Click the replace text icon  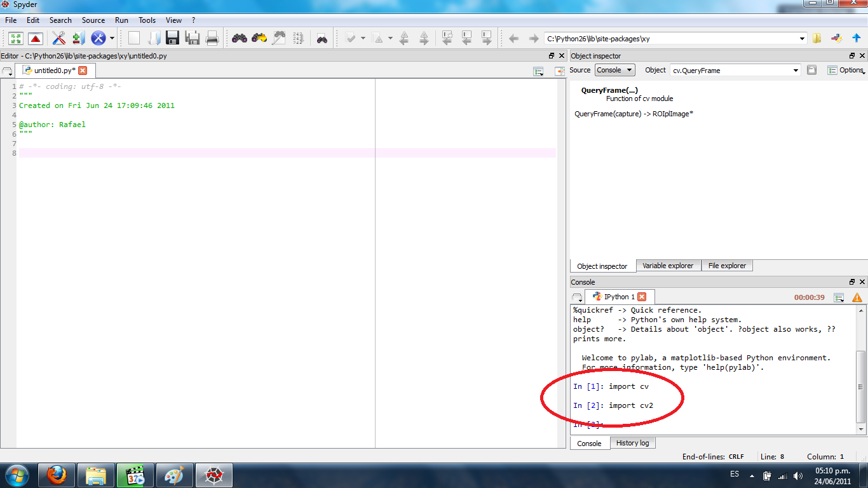tap(279, 38)
